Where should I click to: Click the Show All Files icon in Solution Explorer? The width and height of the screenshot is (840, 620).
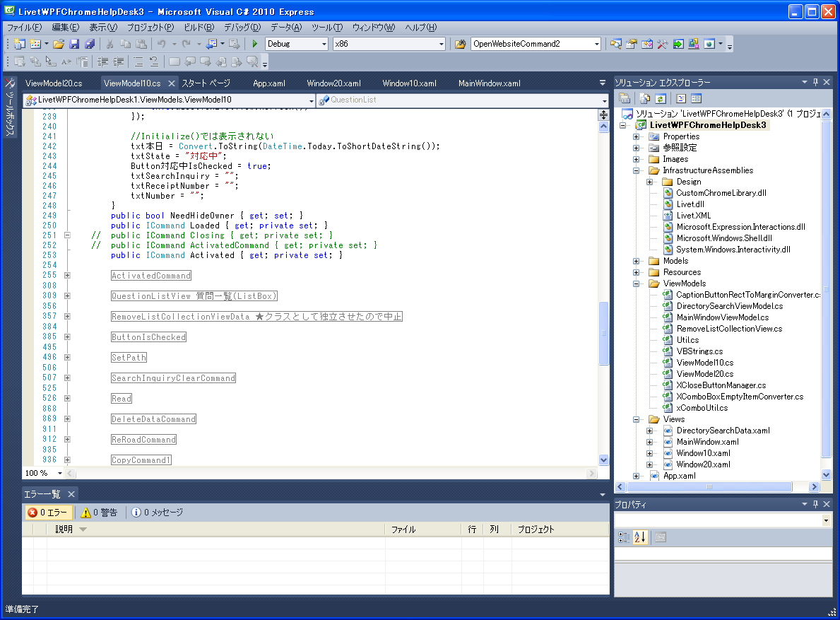(645, 98)
